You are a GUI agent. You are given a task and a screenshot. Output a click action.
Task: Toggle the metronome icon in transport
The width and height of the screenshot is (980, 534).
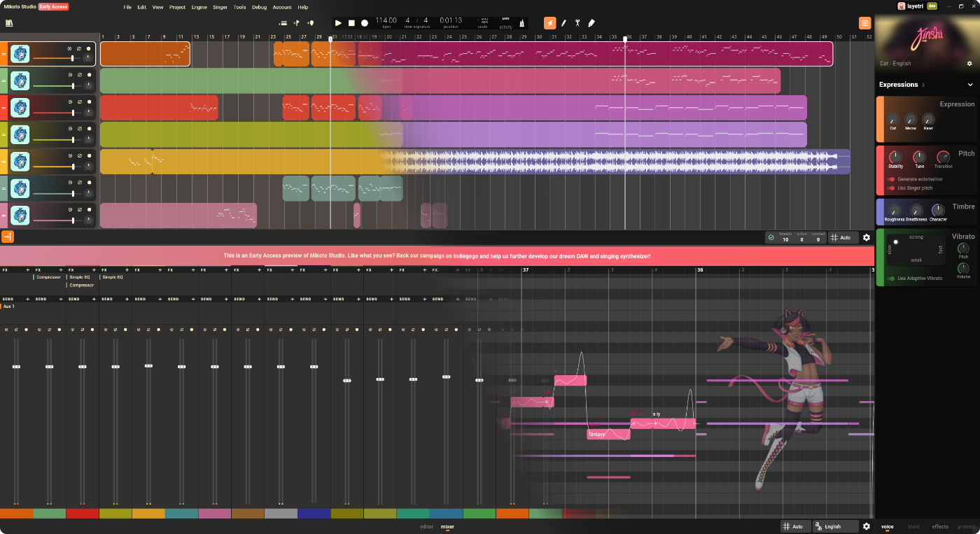coord(521,23)
